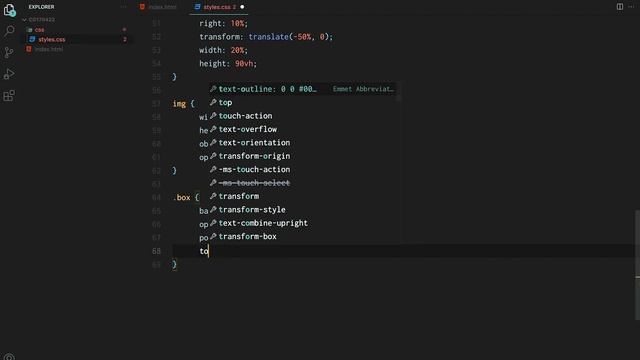Choose the top suggestion
The width and height of the screenshot is (640, 360).
point(303,102)
